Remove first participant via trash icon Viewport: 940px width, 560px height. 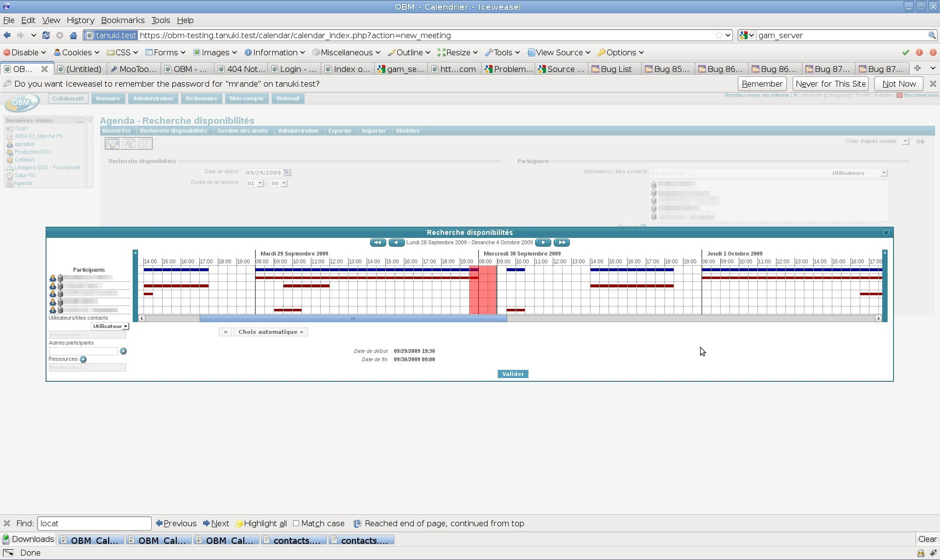pos(60,278)
